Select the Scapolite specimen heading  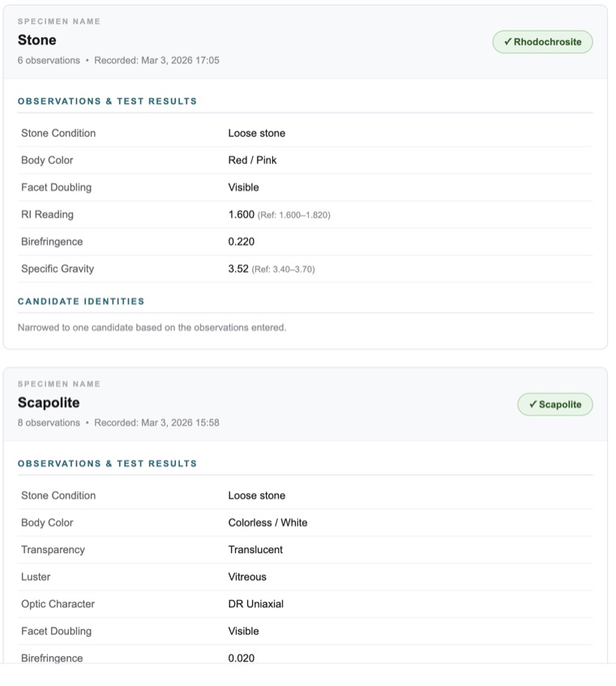click(x=49, y=402)
